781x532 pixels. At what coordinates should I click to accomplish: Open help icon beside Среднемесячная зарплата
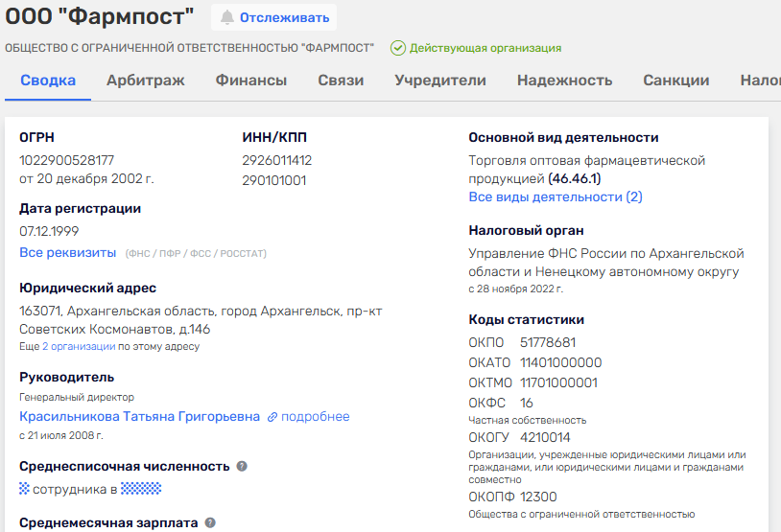pos(210,522)
